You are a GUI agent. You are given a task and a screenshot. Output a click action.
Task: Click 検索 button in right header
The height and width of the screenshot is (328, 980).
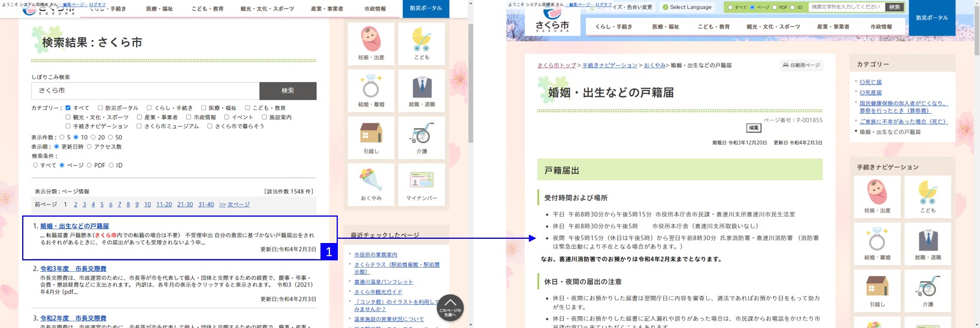894,7
